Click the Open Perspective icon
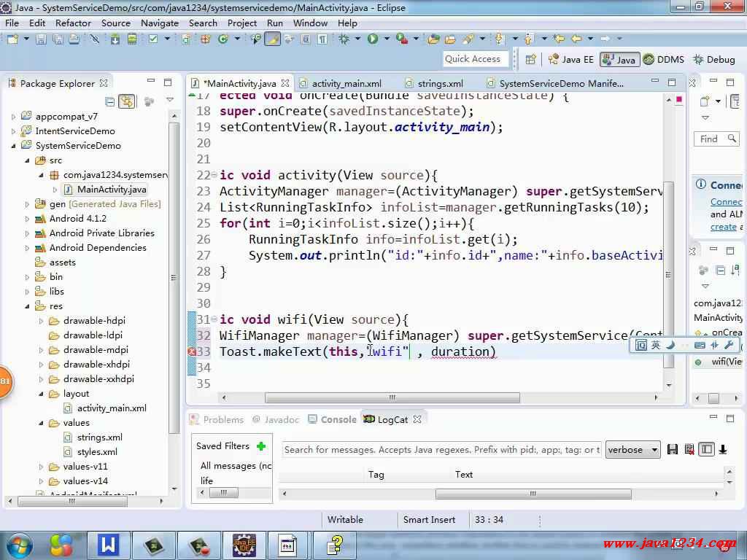The image size is (747, 560). [x=531, y=60]
